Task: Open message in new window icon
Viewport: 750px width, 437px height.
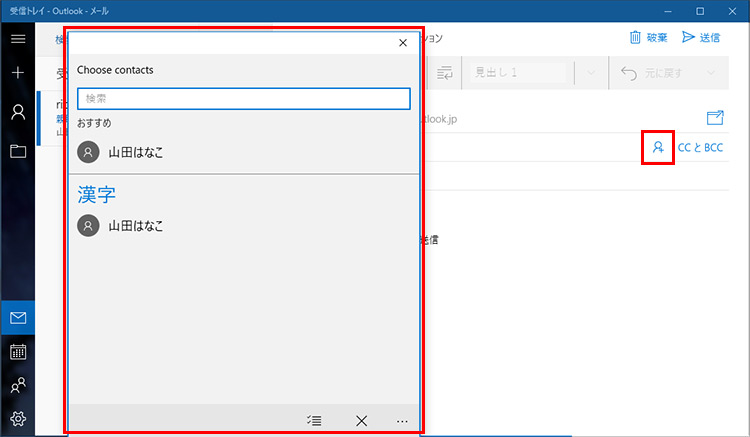Action: 714,118
